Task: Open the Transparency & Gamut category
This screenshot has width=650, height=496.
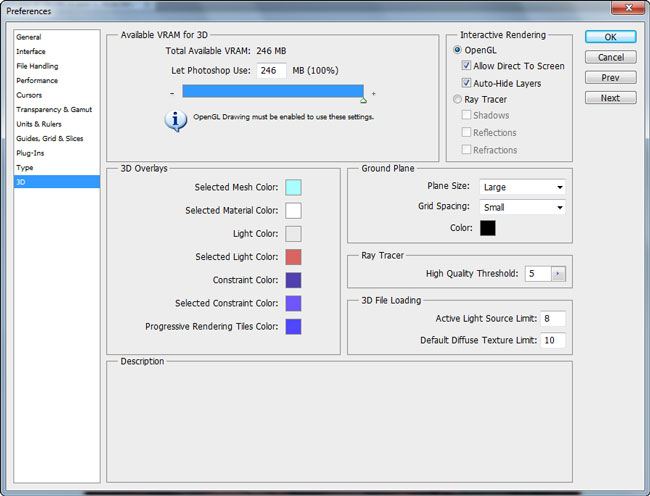Action: click(51, 109)
